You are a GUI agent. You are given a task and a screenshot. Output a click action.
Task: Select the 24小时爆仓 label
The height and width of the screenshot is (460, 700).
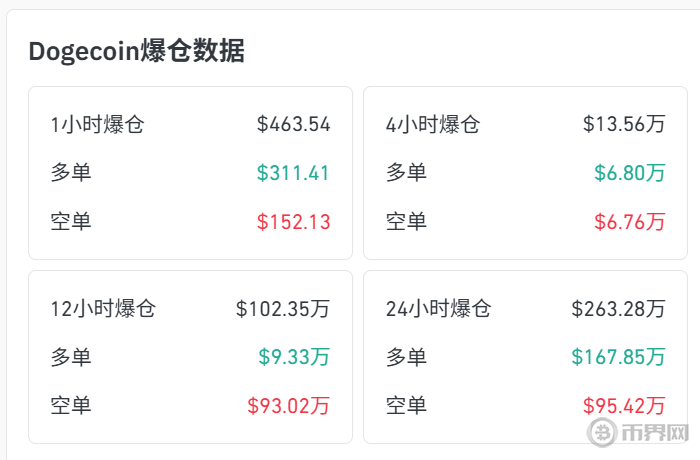tap(438, 309)
